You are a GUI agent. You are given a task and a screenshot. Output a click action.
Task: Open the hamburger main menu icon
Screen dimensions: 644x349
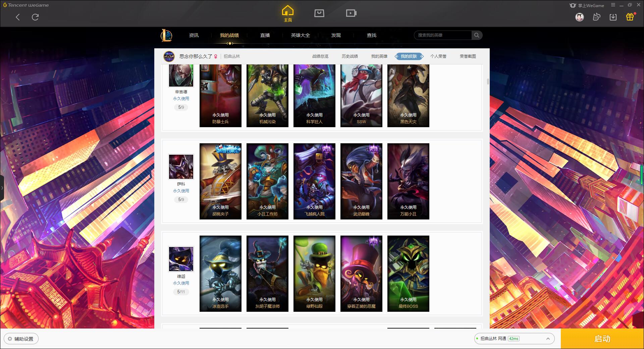coord(613,5)
